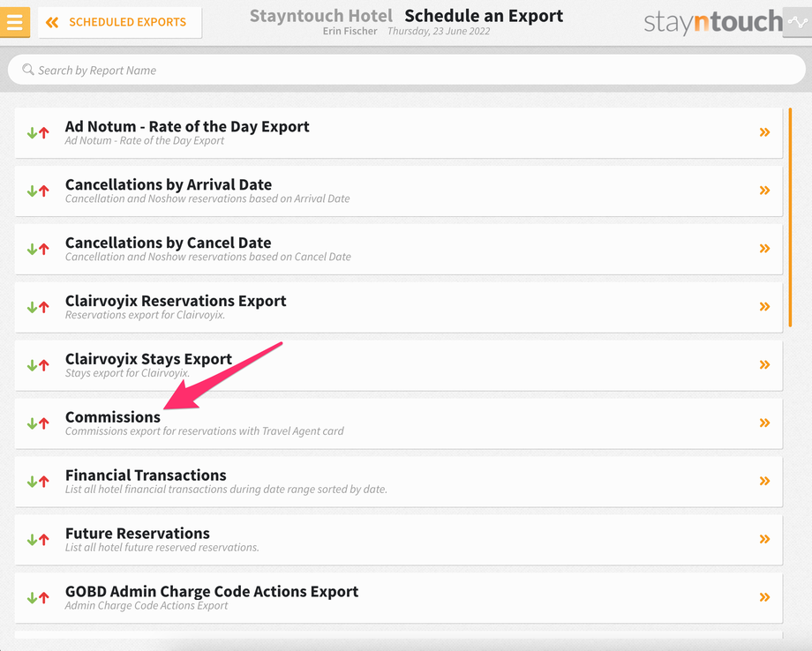Click the search magnifier icon

(x=28, y=70)
